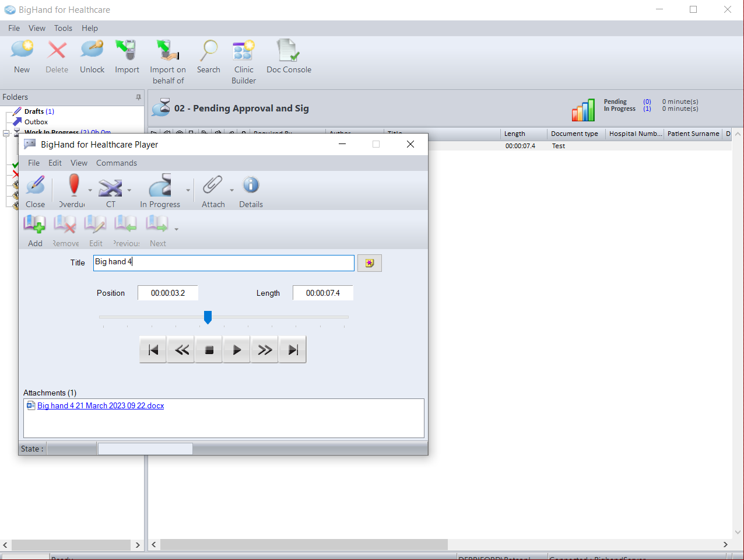
Task: Click the Overdue red exclamation icon
Action: pos(73,185)
